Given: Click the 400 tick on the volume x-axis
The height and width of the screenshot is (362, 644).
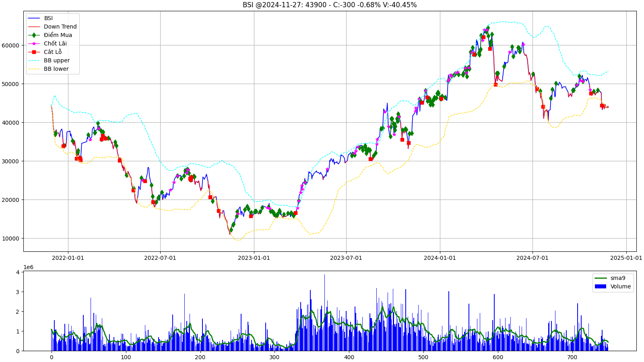Looking at the screenshot, I should [349, 357].
